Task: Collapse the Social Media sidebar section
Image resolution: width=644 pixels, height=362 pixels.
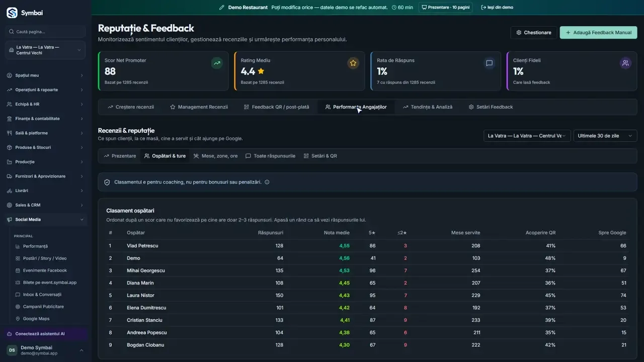Action: pyautogui.click(x=45, y=220)
